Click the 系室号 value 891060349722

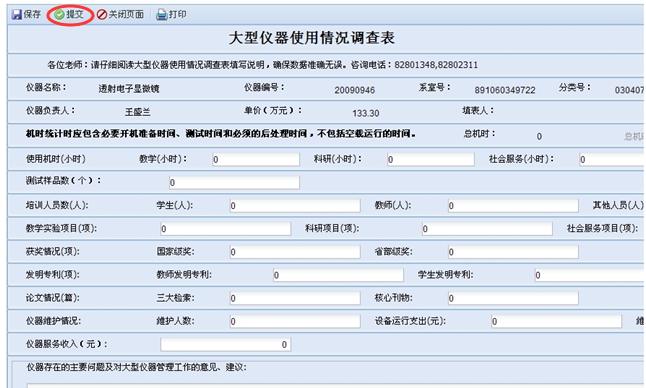(505, 90)
